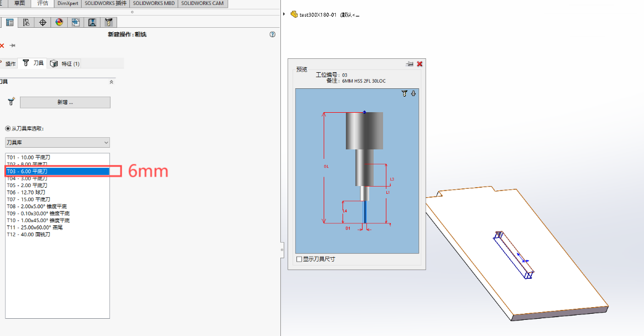Pin the property panel open
This screenshot has width=644, height=336.
pyautogui.click(x=12, y=46)
